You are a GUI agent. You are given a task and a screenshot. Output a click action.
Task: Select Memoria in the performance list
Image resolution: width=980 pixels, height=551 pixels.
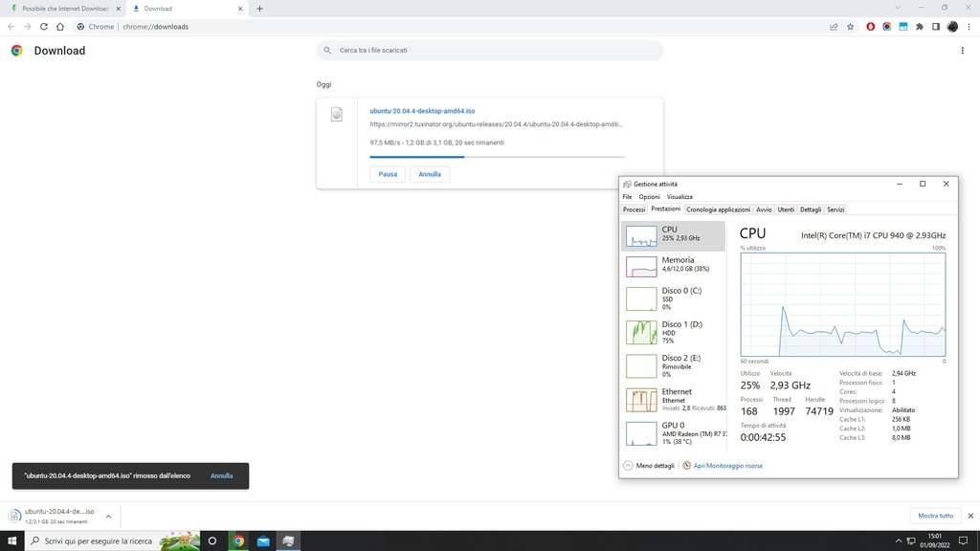click(673, 265)
